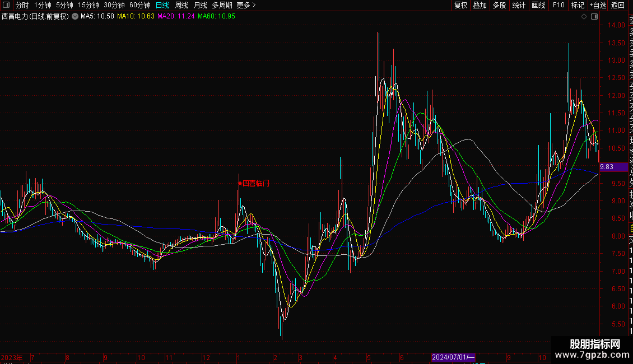Image resolution: width=633 pixels, height=364 pixels.
Task: Select the 1分钟 period tab
Action: 43,5
